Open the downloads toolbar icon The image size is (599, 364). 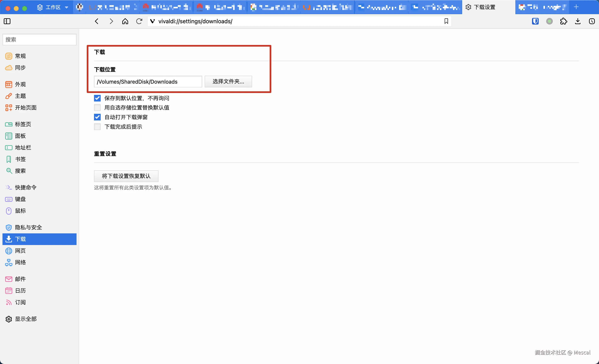[578, 21]
